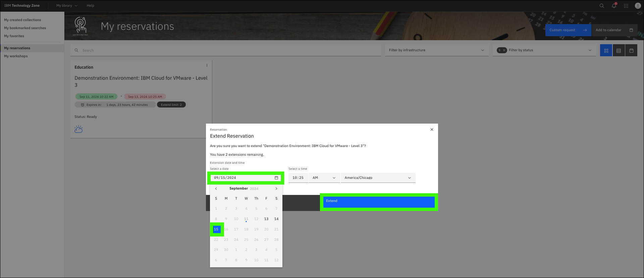View notifications bell icon

coord(614,6)
